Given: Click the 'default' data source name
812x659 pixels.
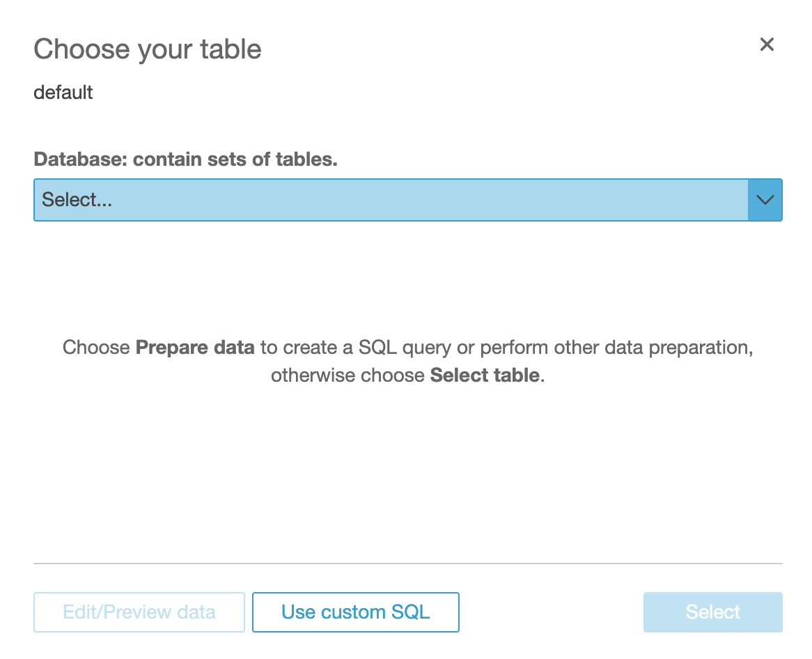Looking at the screenshot, I should tap(63, 92).
